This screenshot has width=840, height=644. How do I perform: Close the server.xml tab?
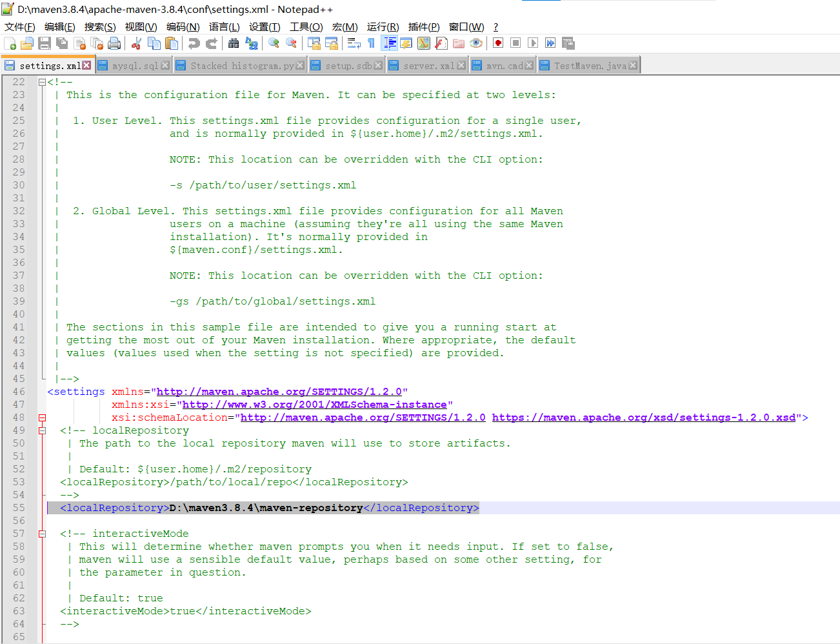[461, 65]
